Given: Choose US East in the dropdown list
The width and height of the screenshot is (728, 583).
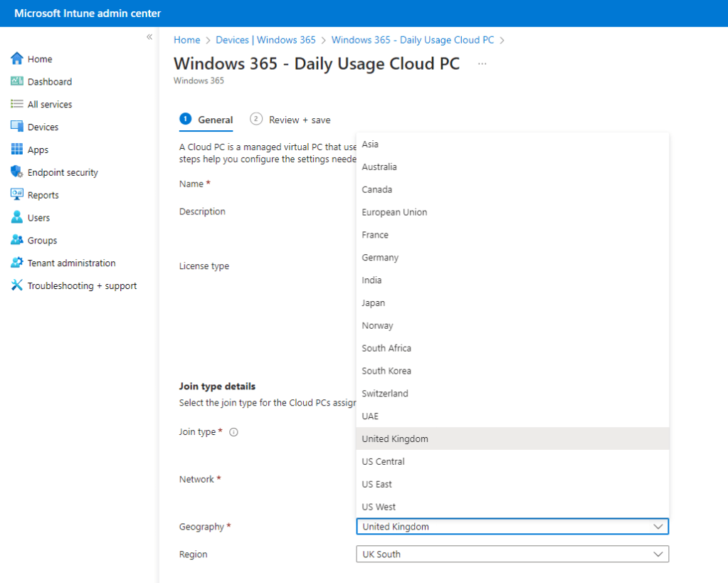Looking at the screenshot, I should [x=376, y=484].
